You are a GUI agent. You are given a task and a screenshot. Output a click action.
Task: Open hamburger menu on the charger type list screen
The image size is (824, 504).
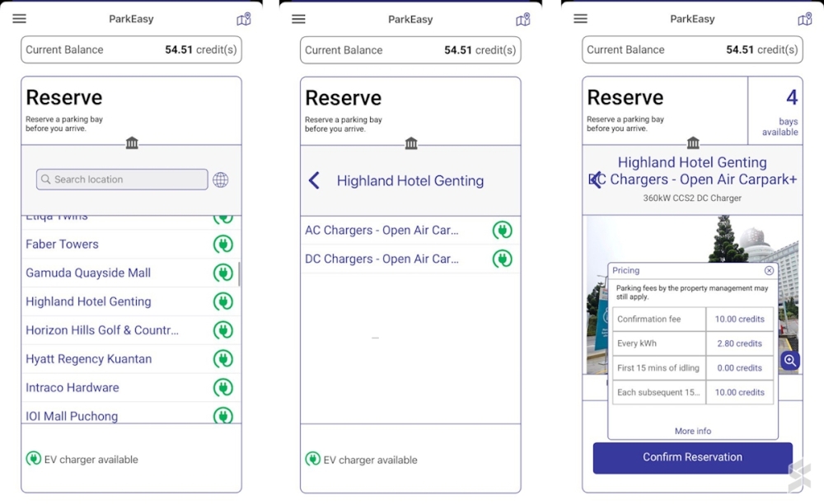click(298, 20)
